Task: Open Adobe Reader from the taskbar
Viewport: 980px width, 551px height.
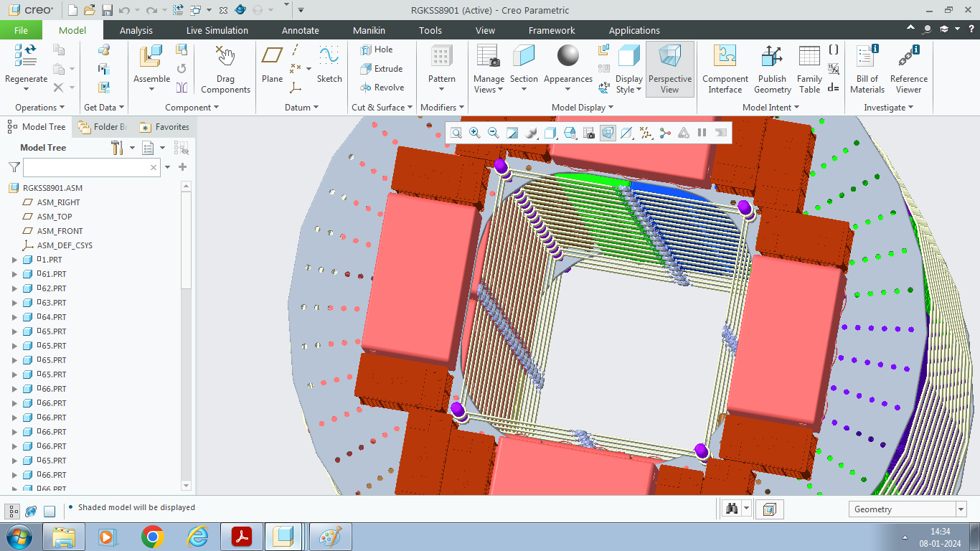Action: 241,537
